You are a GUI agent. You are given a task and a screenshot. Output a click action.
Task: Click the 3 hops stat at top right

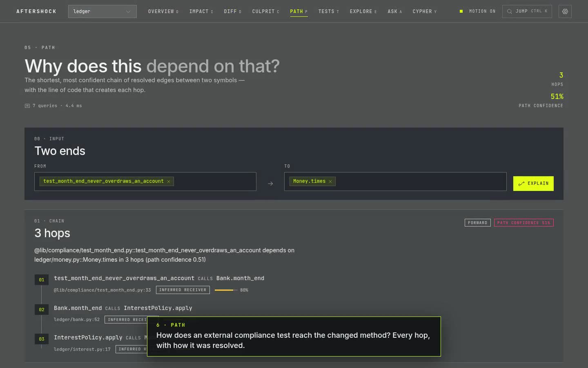coord(557,79)
